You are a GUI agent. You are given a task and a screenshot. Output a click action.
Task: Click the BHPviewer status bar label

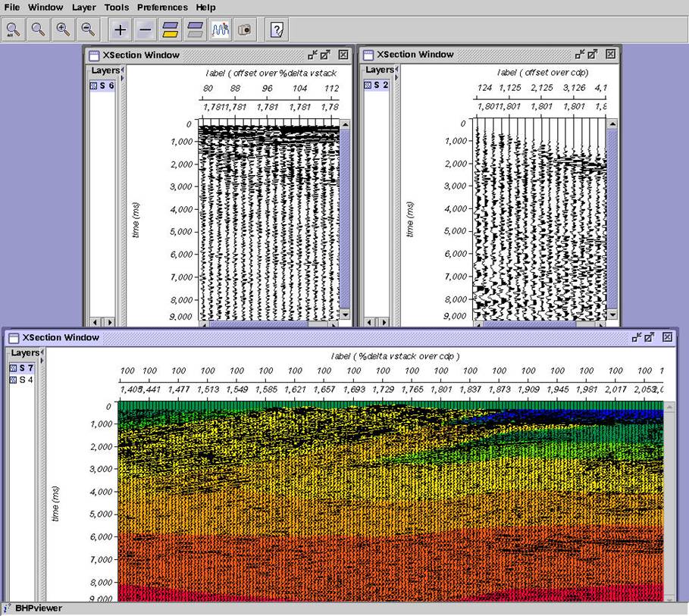tap(38, 608)
